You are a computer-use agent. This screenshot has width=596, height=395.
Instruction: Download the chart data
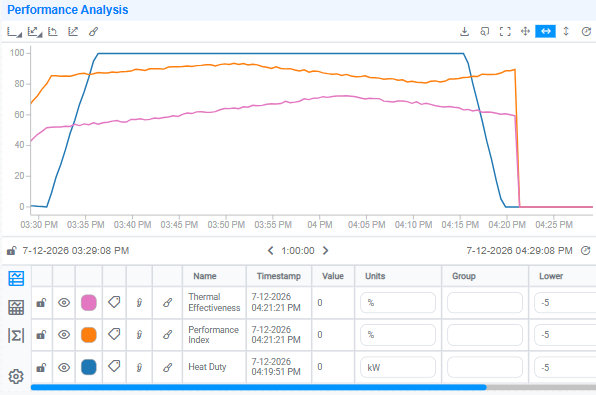pos(464,32)
